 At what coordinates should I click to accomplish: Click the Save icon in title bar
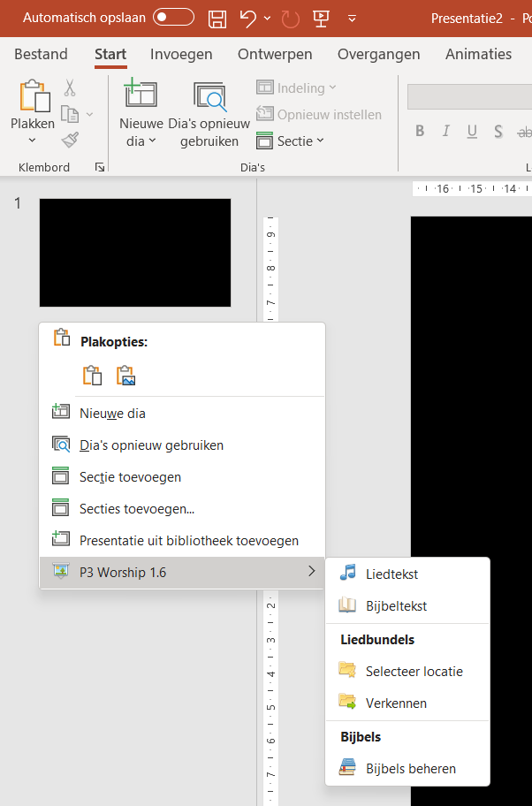coord(217,18)
